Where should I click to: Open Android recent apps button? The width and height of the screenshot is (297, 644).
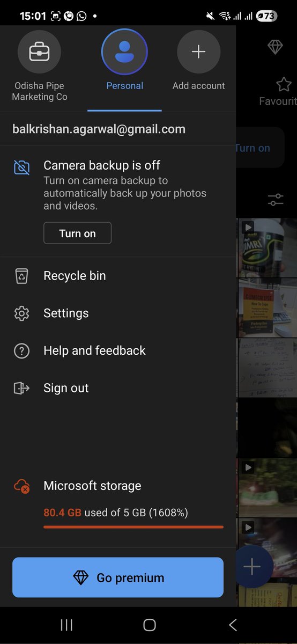coord(66,625)
